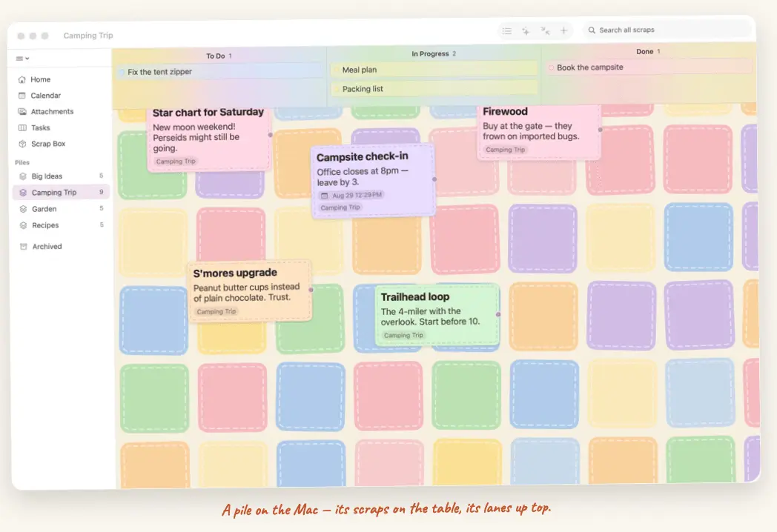Click Camping Trip tag on Campsite check-in card
This screenshot has height=532, width=777.
tap(340, 207)
